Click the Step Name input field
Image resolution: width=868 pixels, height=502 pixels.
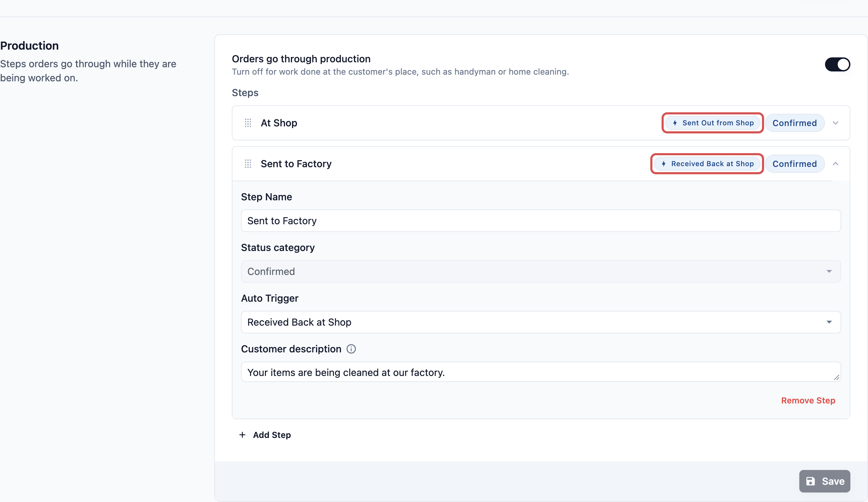[541, 221]
